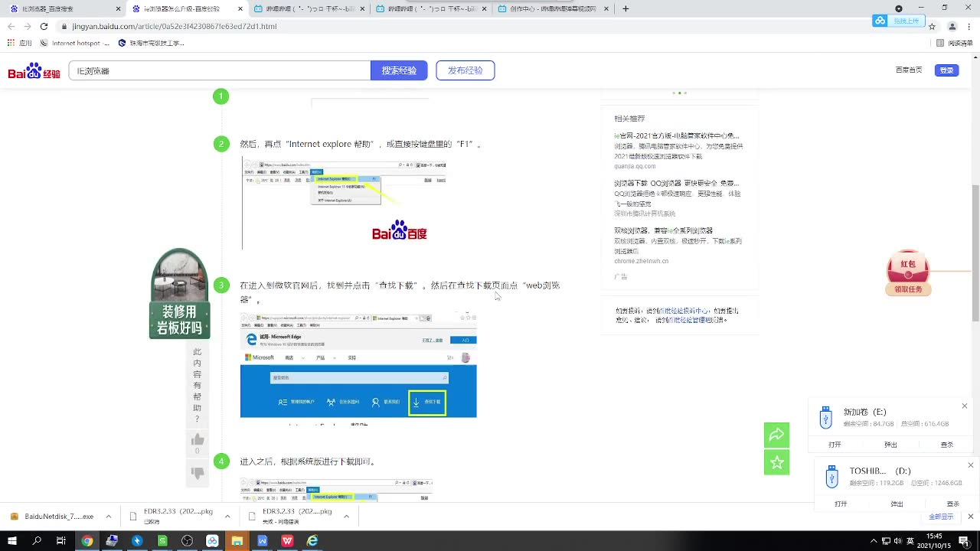Open the 阅读清单 reading list
This screenshot has width=980, height=551.
click(955, 44)
